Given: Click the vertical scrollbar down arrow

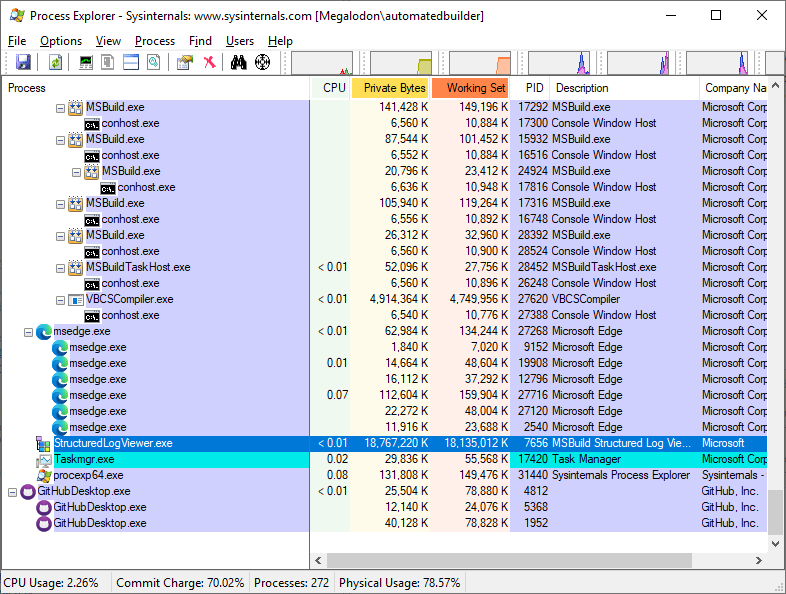Looking at the screenshot, I should (x=775, y=543).
